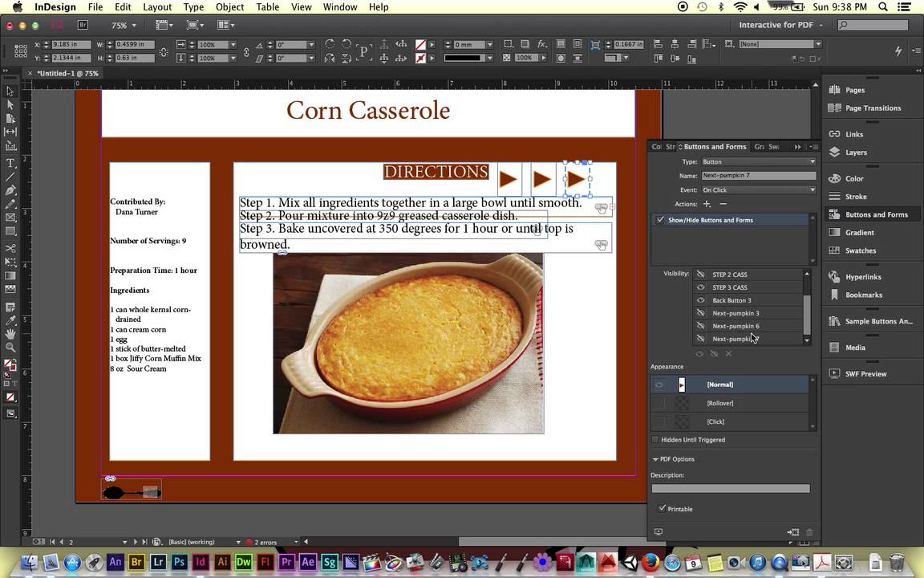924x578 pixels.
Task: Click the Name field Next-pumpkin 7
Action: pos(759,175)
